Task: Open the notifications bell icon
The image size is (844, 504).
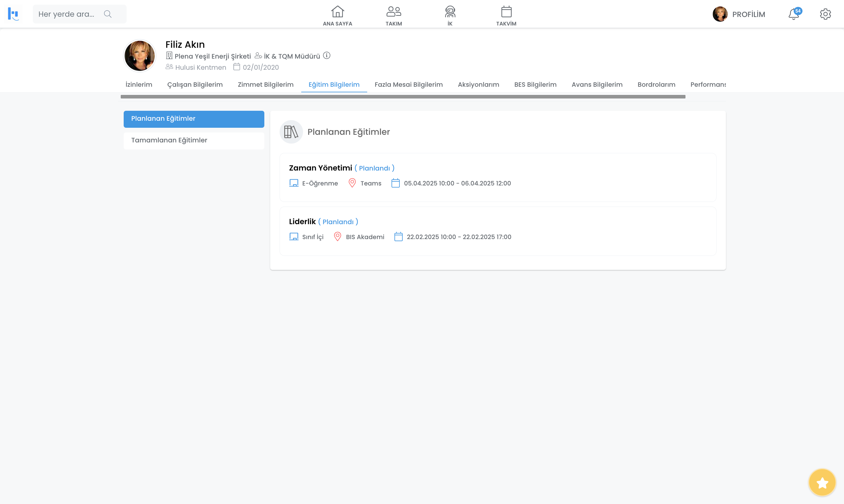Action: coord(793,14)
